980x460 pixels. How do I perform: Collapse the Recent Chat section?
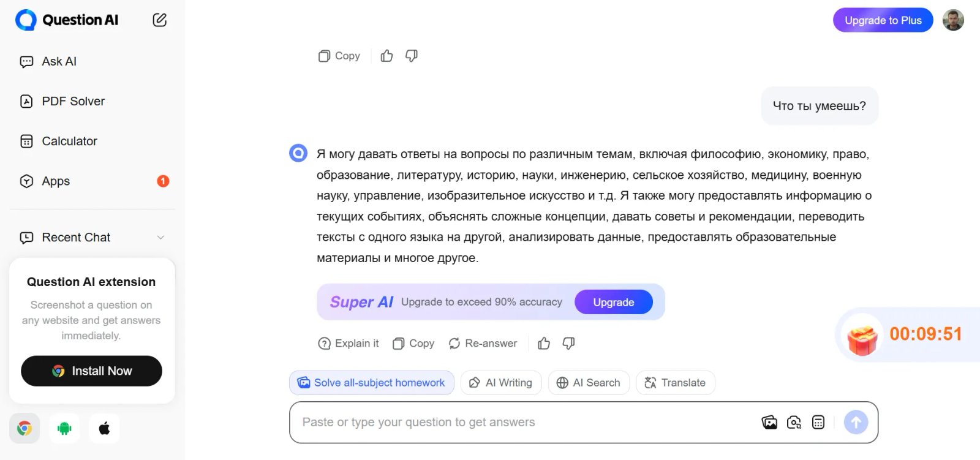160,237
